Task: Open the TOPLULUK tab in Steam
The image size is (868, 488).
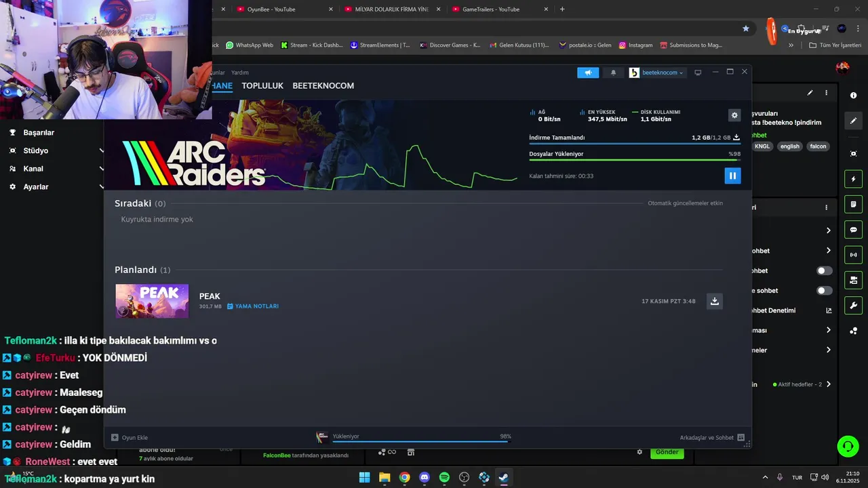Action: tap(262, 86)
